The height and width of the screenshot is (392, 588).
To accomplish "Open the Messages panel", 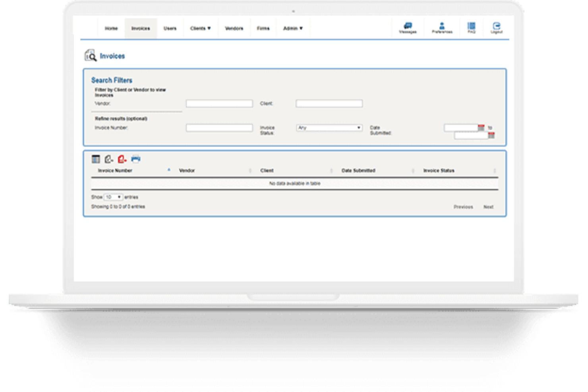I will coord(408,27).
